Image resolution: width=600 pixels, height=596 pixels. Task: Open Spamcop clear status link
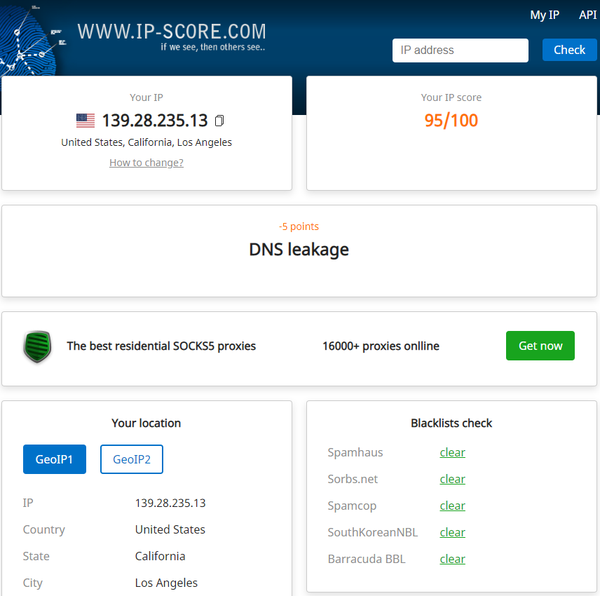452,506
